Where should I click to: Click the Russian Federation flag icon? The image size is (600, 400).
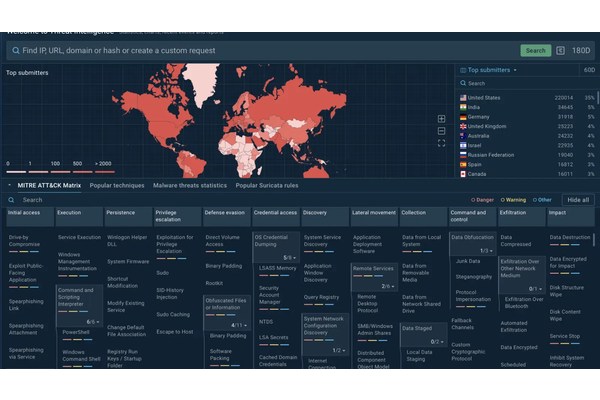click(463, 155)
